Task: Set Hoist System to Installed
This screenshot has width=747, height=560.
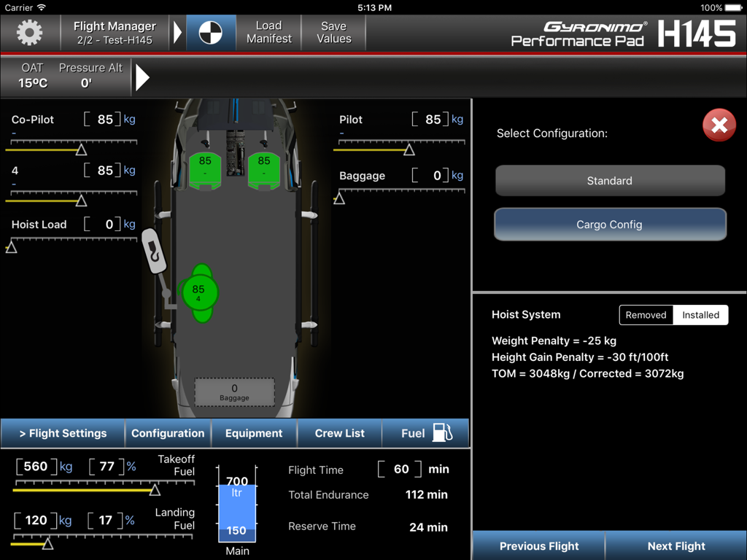Action: pyautogui.click(x=700, y=315)
